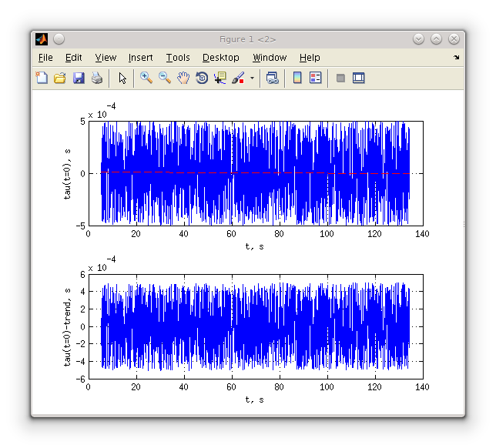Click the dock figure arrow in menu bar
Screen dimensions: 496x448
(x=456, y=58)
